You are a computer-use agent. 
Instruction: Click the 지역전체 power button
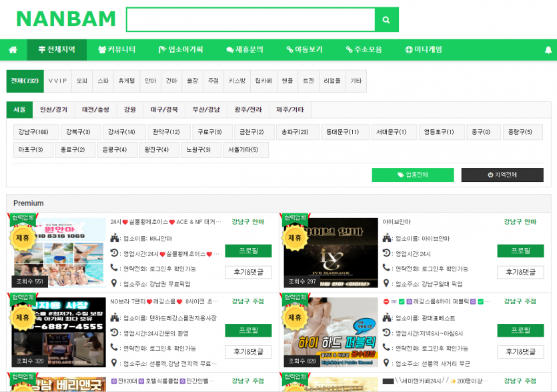pyautogui.click(x=502, y=175)
